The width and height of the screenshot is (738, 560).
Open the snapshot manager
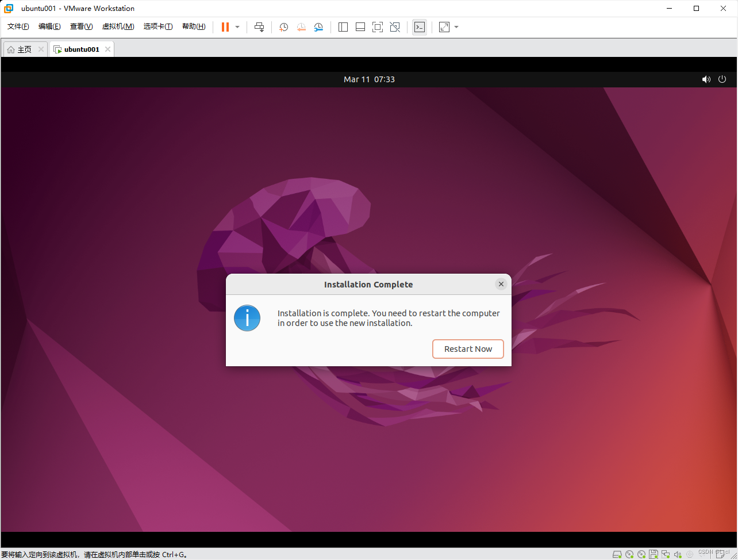click(318, 27)
